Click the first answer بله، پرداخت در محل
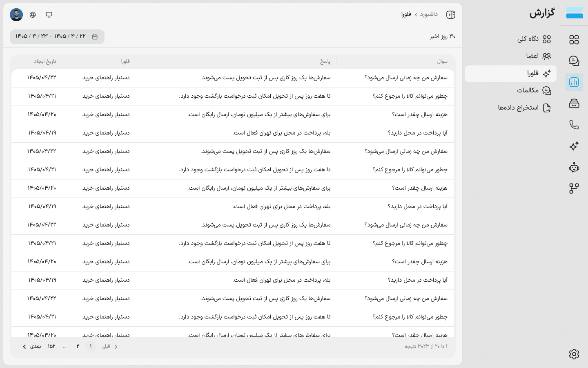Image resolution: width=588 pixels, height=368 pixels. click(x=282, y=133)
